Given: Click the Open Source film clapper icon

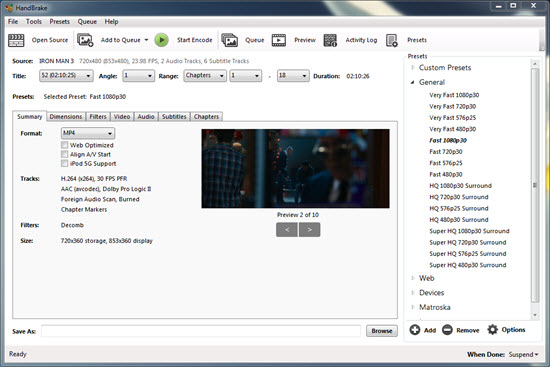Looking at the screenshot, I should (16, 40).
